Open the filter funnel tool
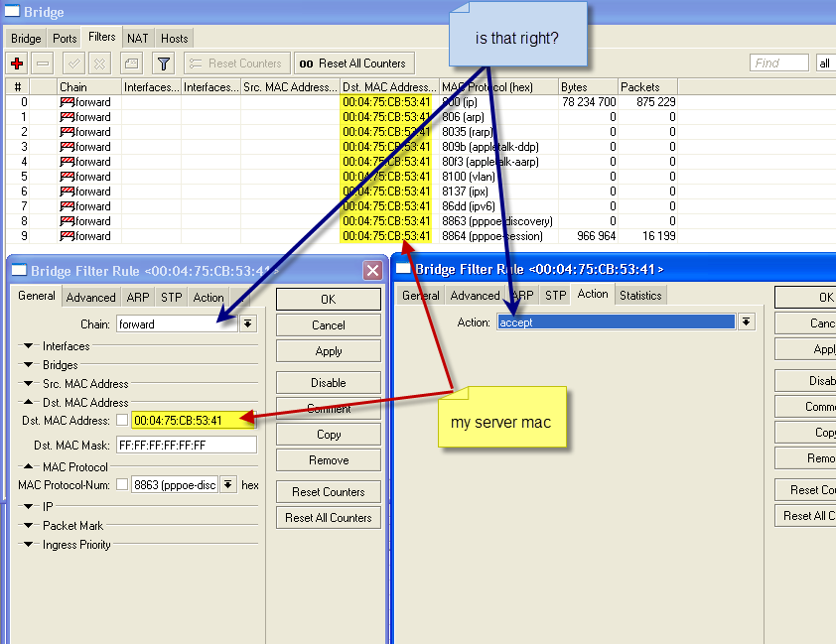The height and width of the screenshot is (644, 836). tap(164, 63)
